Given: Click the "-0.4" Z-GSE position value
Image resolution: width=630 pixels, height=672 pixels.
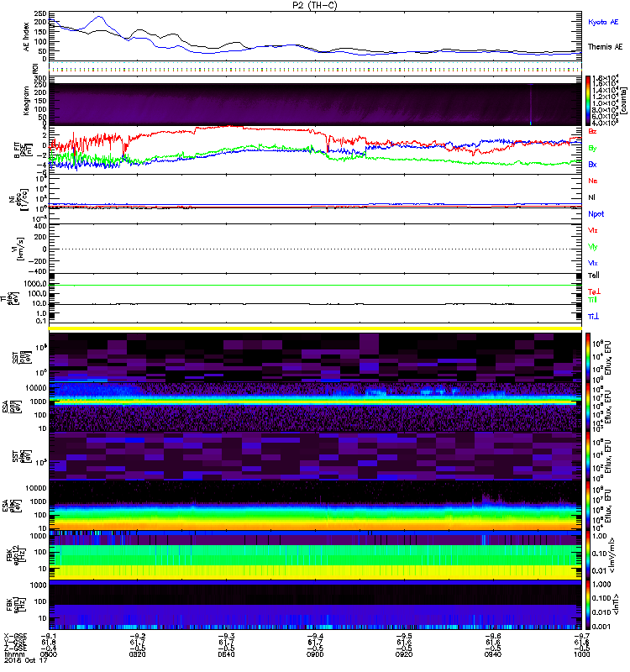Looking at the screenshot, I should click(x=49, y=648).
